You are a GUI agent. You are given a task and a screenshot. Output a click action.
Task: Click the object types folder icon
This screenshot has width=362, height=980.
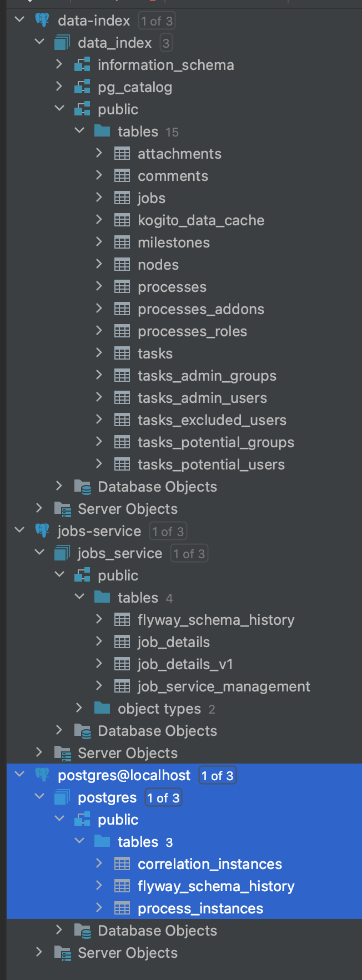pos(102,709)
